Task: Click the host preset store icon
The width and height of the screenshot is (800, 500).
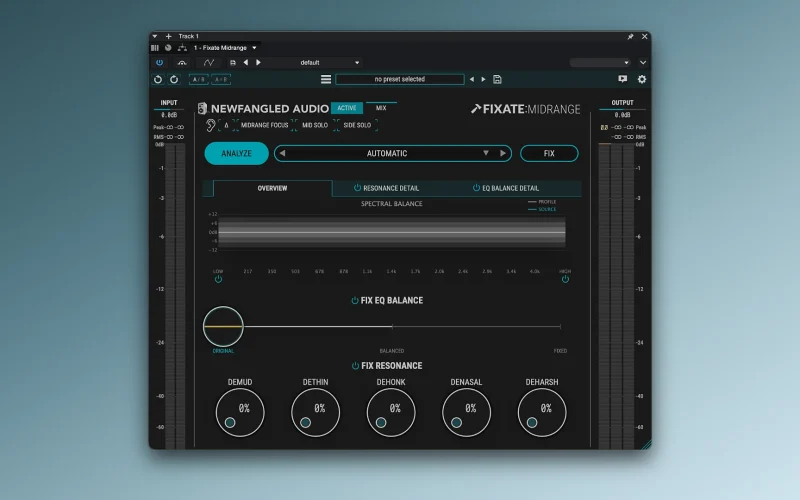Action: 233,63
